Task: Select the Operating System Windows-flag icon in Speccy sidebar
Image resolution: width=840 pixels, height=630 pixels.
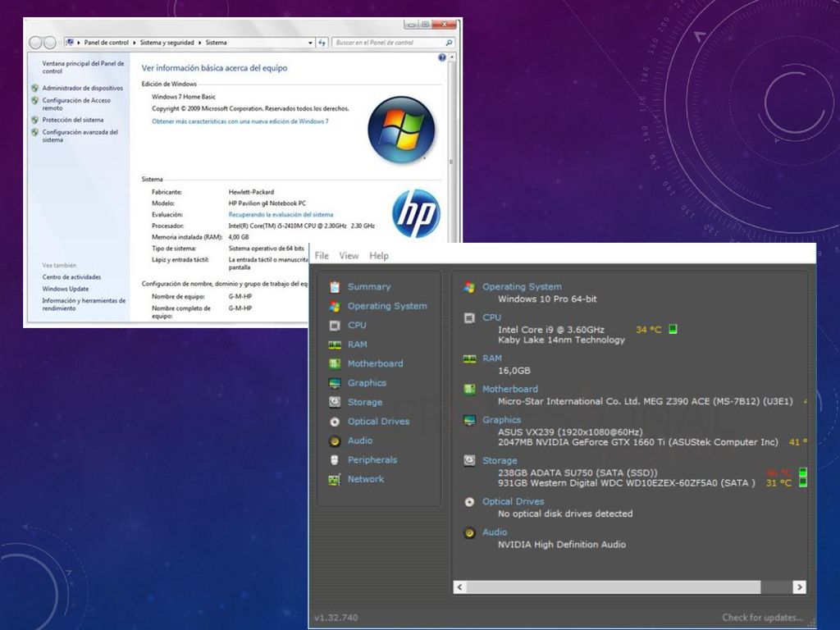Action: coord(335,307)
